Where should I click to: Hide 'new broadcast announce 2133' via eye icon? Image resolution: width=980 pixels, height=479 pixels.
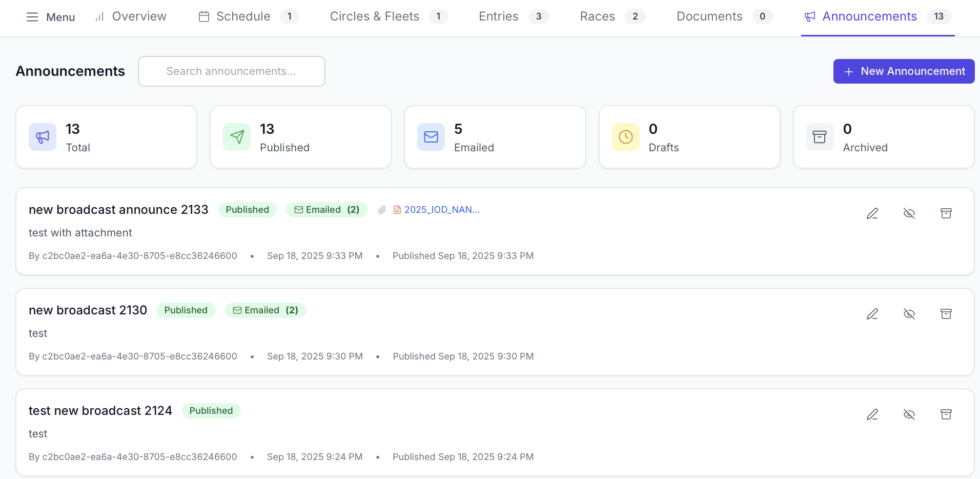pos(909,213)
